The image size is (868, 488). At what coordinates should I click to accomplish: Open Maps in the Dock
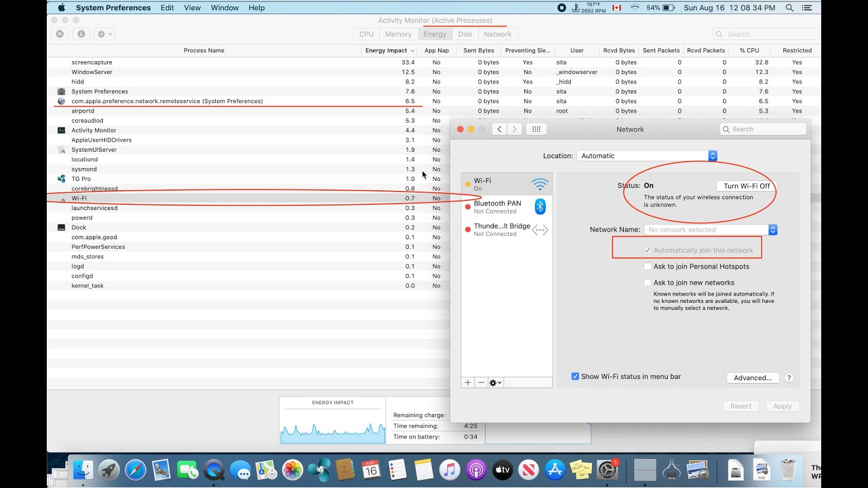(x=267, y=469)
